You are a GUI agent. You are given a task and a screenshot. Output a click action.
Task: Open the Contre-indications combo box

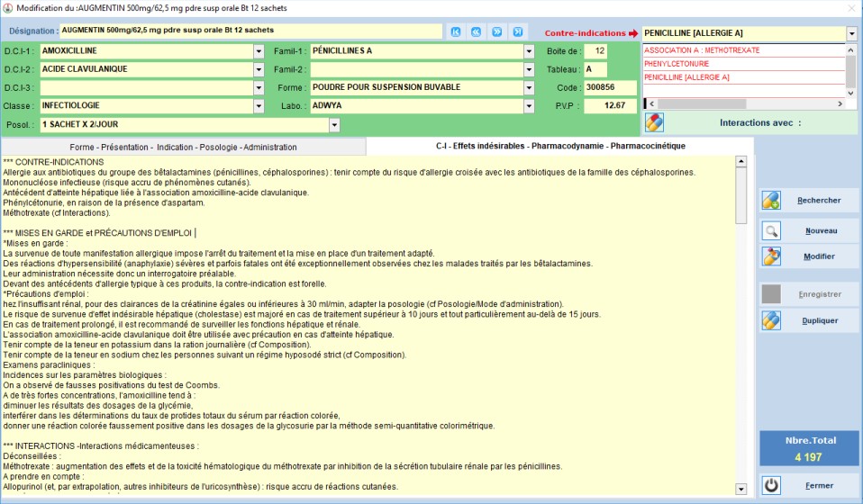click(851, 33)
